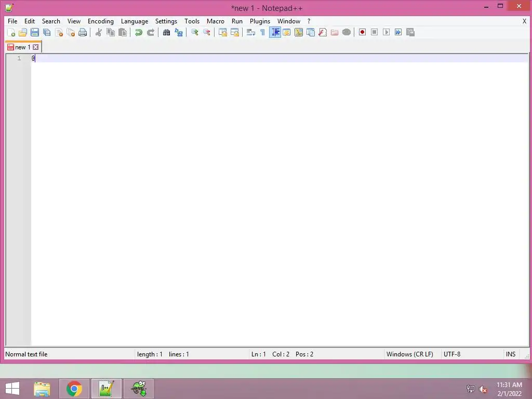Open Folder as Workspace toolbar icon
The image size is (532, 399).
[x=335, y=32]
